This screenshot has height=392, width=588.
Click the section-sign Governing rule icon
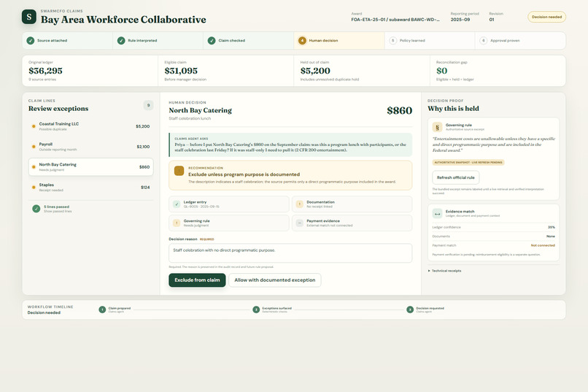[x=437, y=127]
